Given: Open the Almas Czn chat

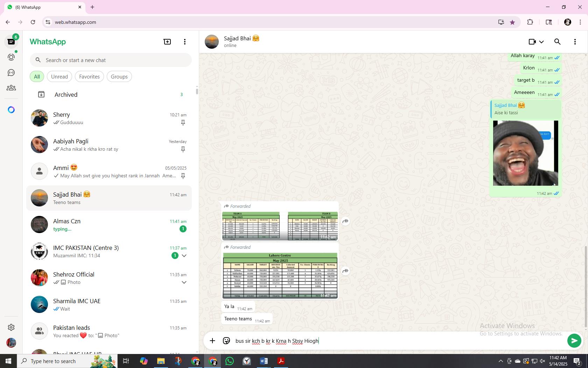Looking at the screenshot, I should click(x=109, y=225).
